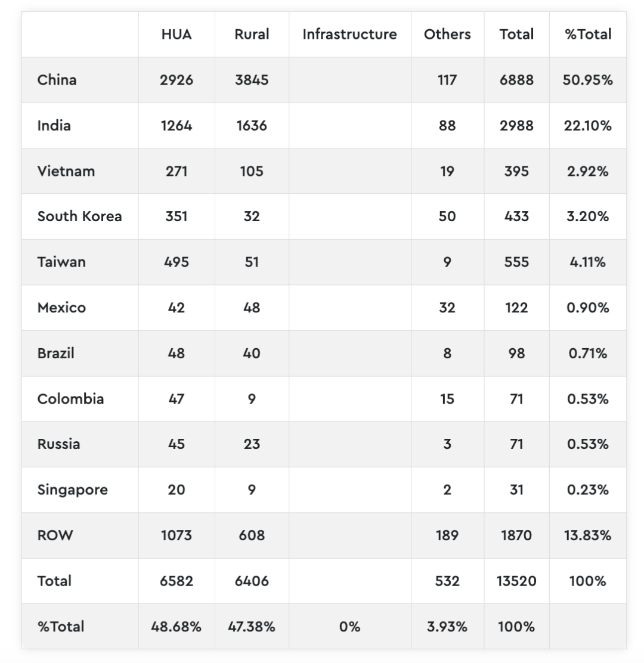Select Mexico's total value 122
The image size is (644, 663).
(x=516, y=308)
